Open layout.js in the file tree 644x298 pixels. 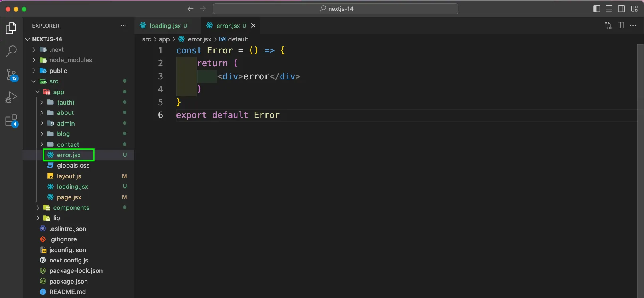point(79,176)
